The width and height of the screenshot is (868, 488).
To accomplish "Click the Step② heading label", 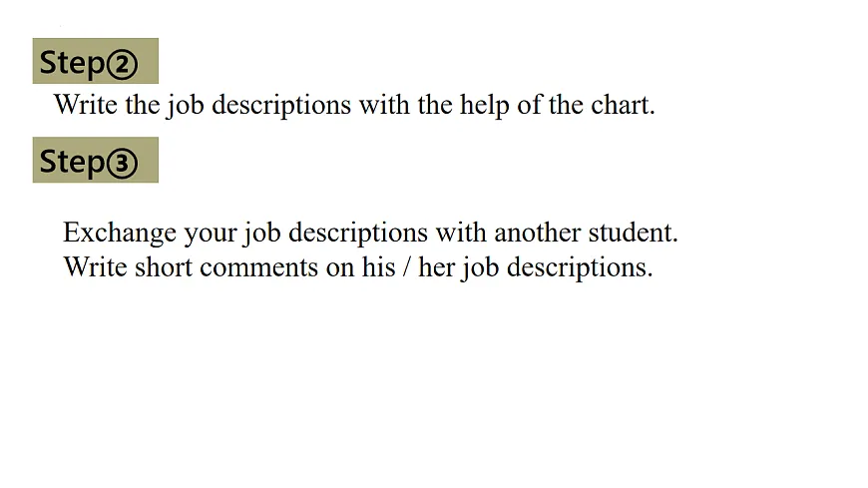I will [95, 63].
